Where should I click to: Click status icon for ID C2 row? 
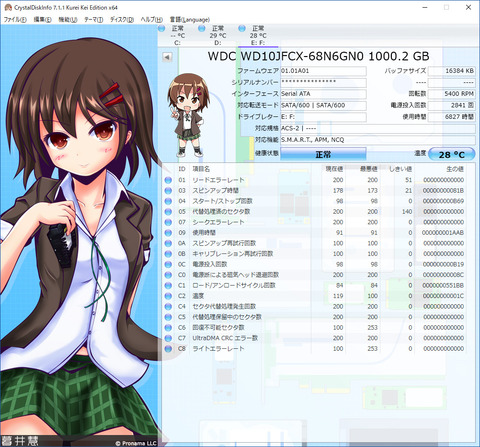coord(168,296)
